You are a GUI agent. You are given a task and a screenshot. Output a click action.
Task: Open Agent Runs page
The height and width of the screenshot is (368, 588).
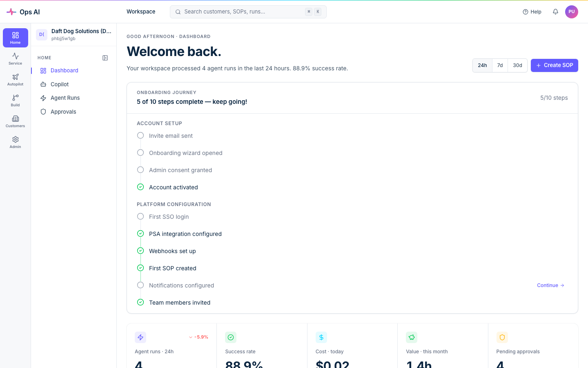73,98
